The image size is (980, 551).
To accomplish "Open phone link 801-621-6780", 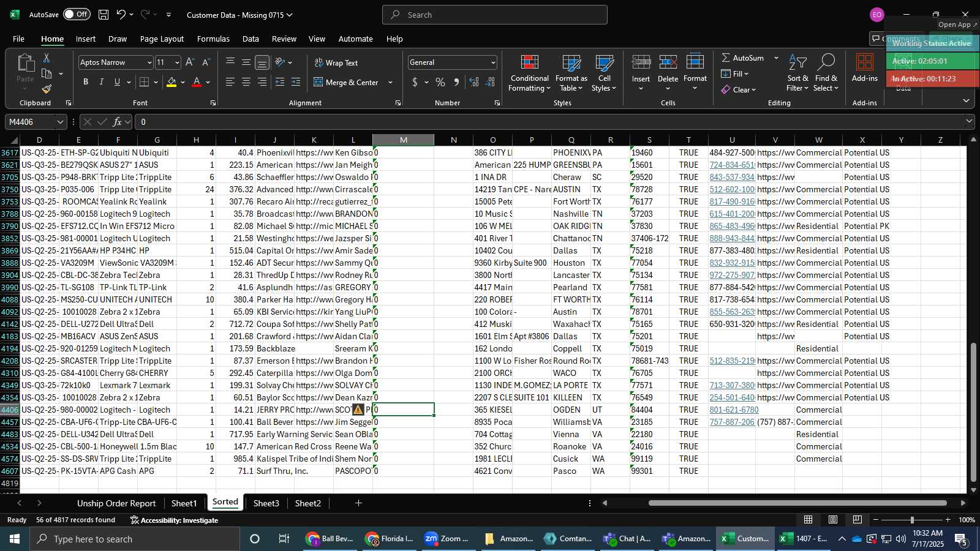I will pos(734,410).
